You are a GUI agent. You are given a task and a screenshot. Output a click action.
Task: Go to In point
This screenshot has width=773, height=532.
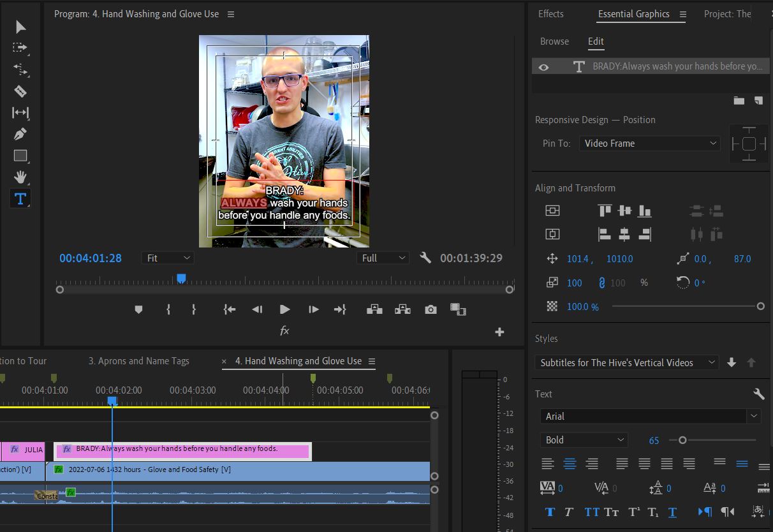click(x=230, y=309)
